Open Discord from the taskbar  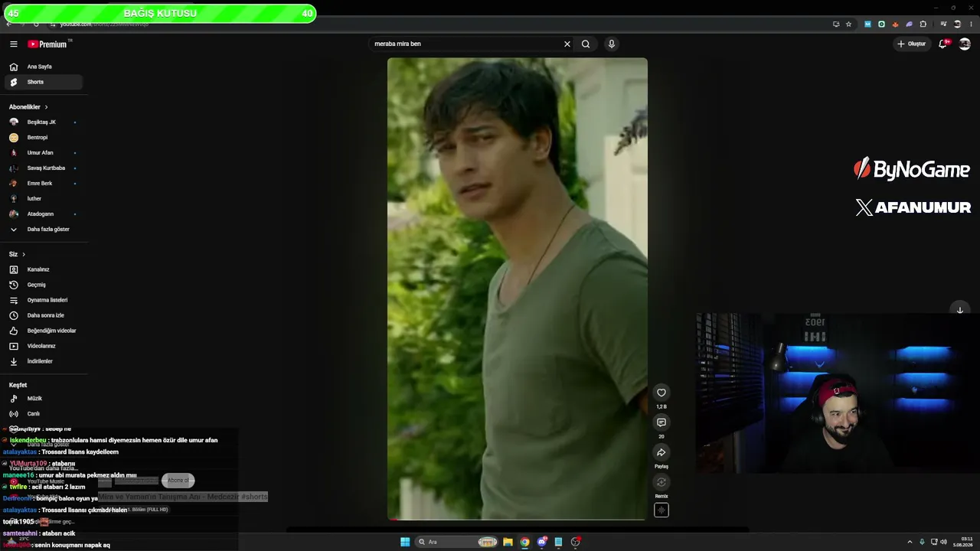pyautogui.click(x=542, y=542)
